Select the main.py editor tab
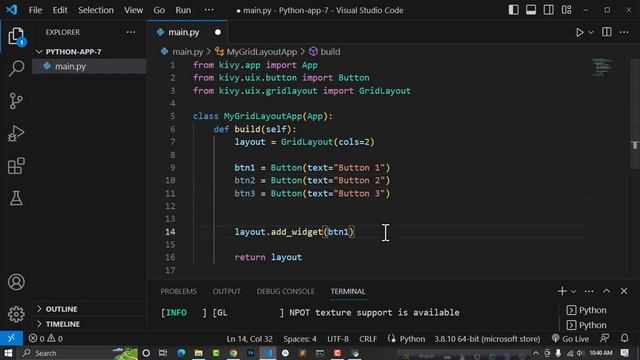 (x=184, y=32)
